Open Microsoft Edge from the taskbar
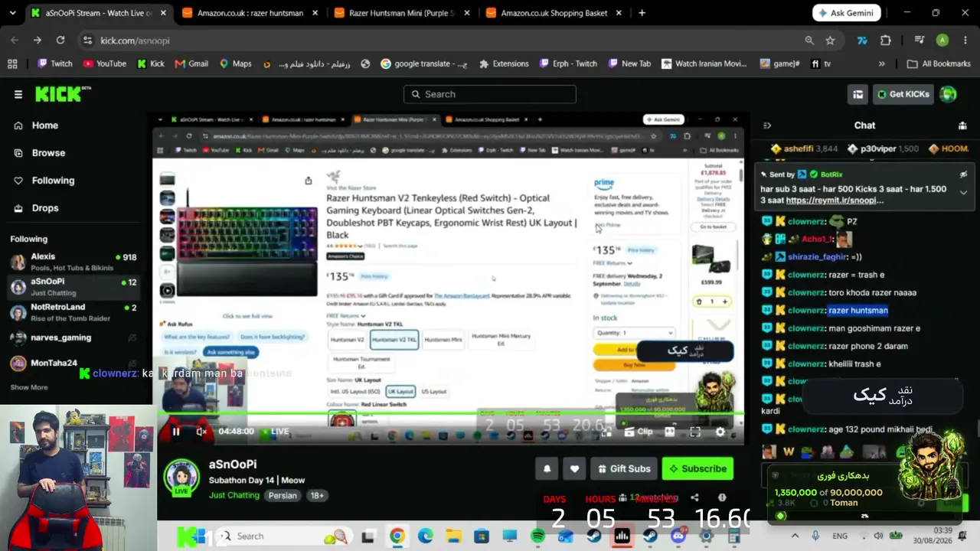This screenshot has height=551, width=980. click(x=425, y=536)
